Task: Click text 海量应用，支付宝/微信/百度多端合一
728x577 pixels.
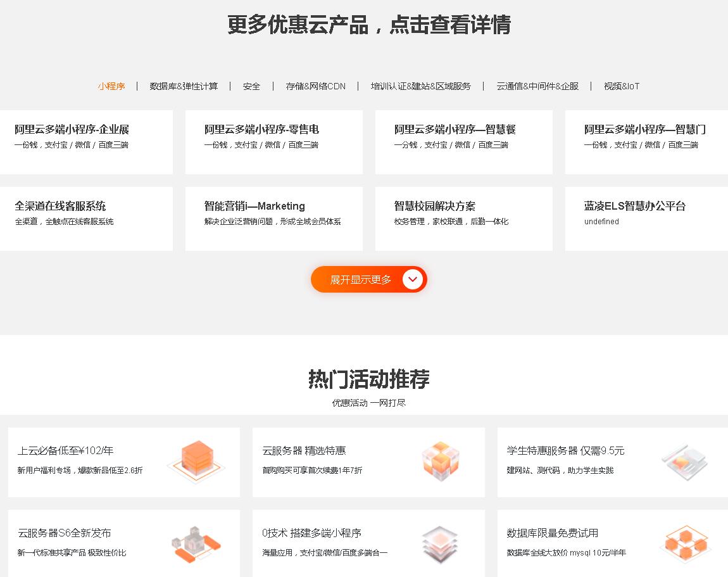Action: 325,552
